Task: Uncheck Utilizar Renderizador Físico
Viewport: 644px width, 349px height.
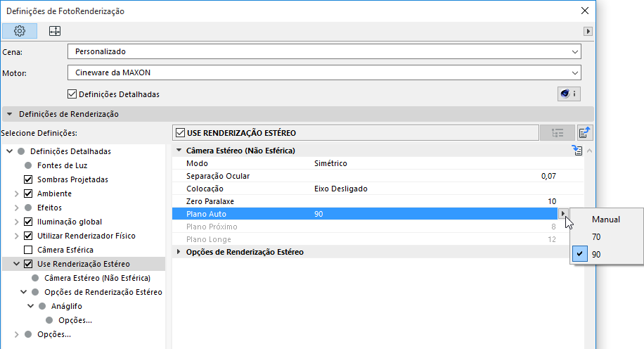Action: [x=28, y=236]
